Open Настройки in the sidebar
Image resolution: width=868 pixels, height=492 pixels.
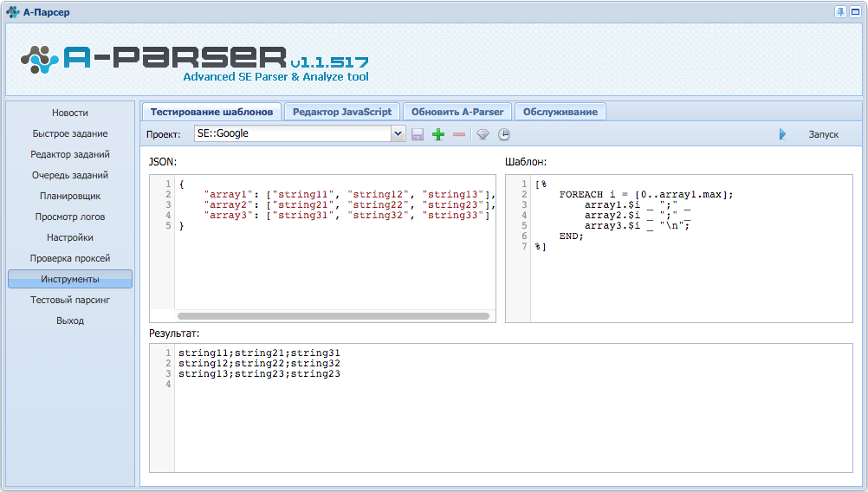(x=70, y=237)
